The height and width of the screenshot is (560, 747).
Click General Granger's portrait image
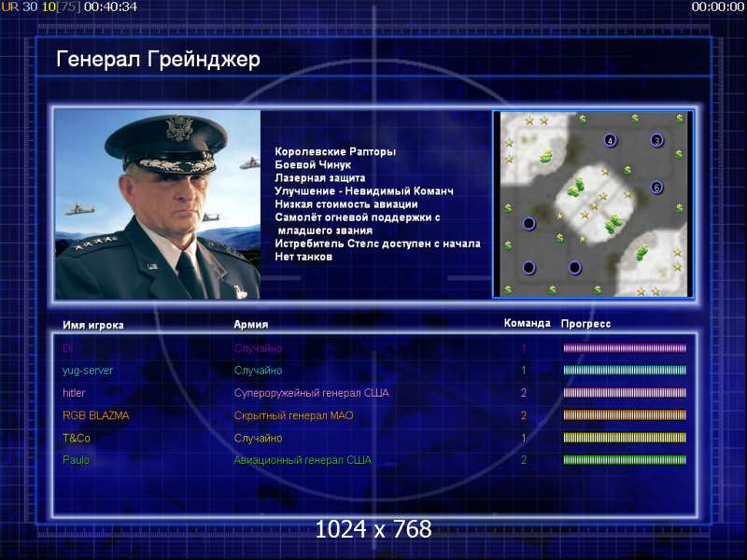(x=158, y=204)
